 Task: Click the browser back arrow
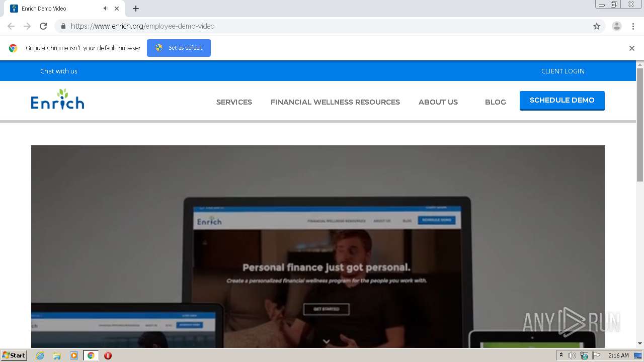(11, 26)
